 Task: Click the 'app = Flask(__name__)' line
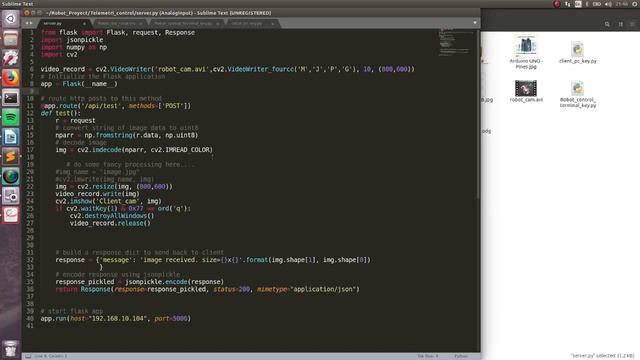click(79, 84)
